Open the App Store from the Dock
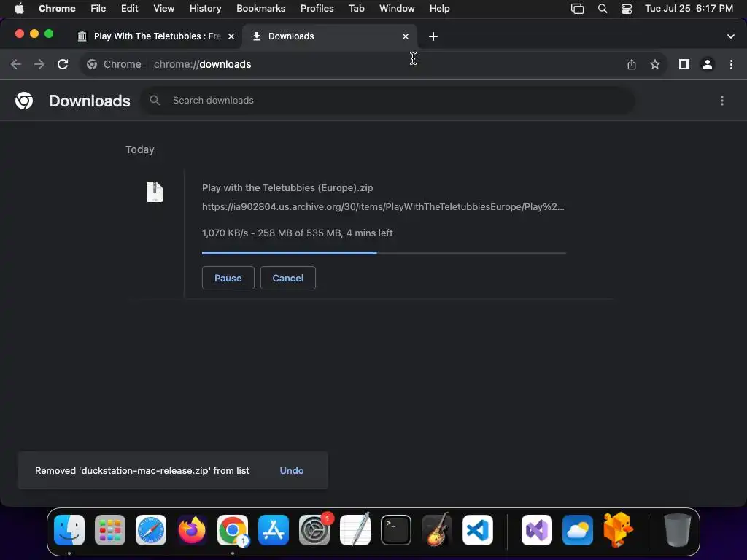 coord(274,529)
